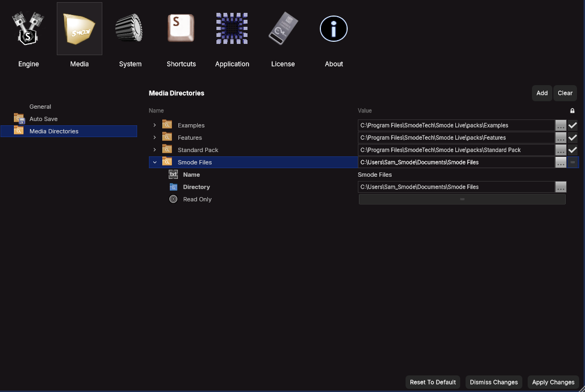Screen dimensions: 585x392
Task: Expand the Features directory entry
Action: [154, 137]
